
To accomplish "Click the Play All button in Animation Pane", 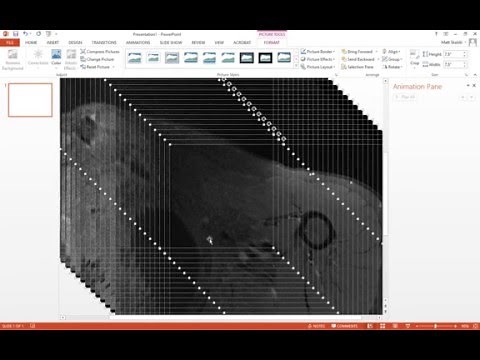I will (x=405, y=97).
